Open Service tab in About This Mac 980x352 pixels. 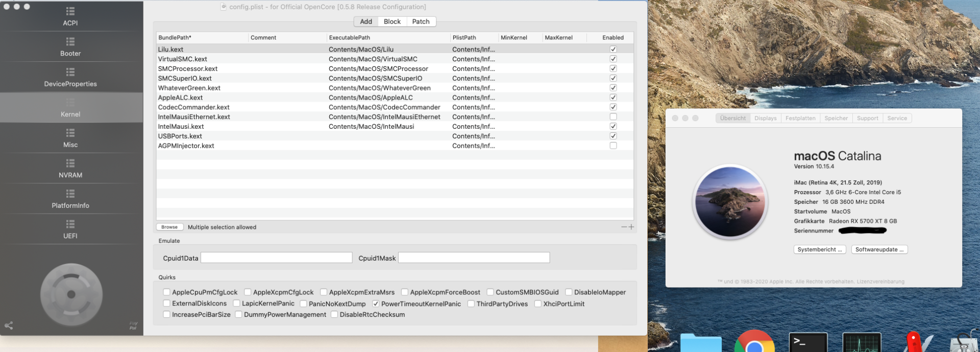coord(897,118)
